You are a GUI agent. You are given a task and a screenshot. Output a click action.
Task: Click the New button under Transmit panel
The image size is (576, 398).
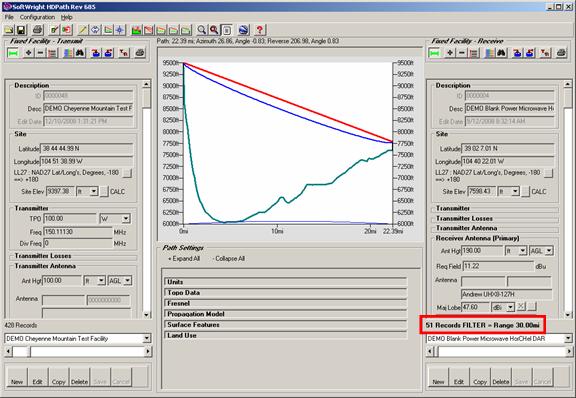point(17,377)
